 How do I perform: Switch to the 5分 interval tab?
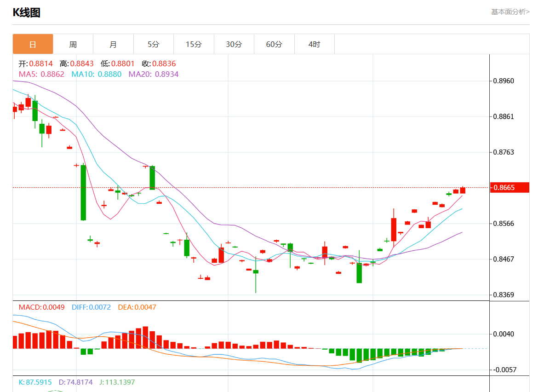click(154, 44)
